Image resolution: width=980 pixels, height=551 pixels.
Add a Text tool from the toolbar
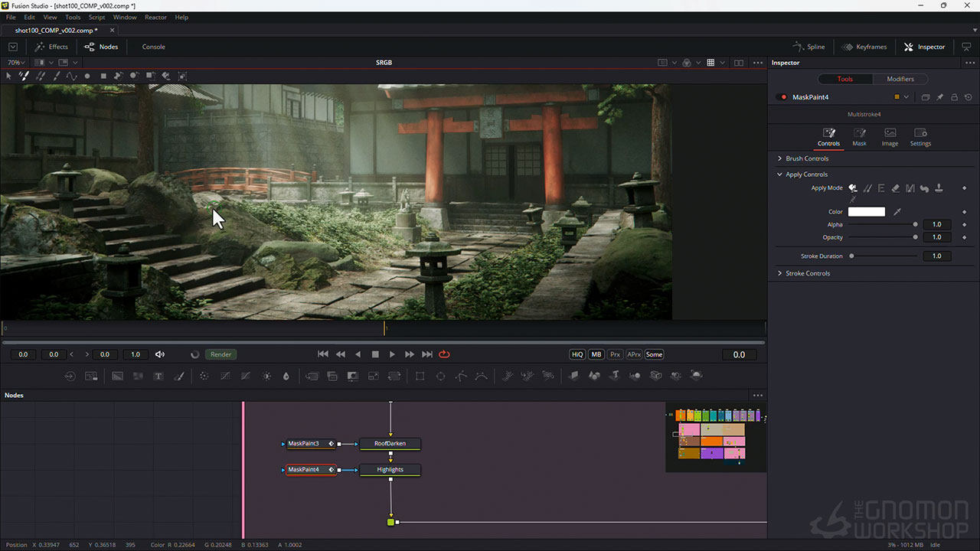(x=158, y=376)
